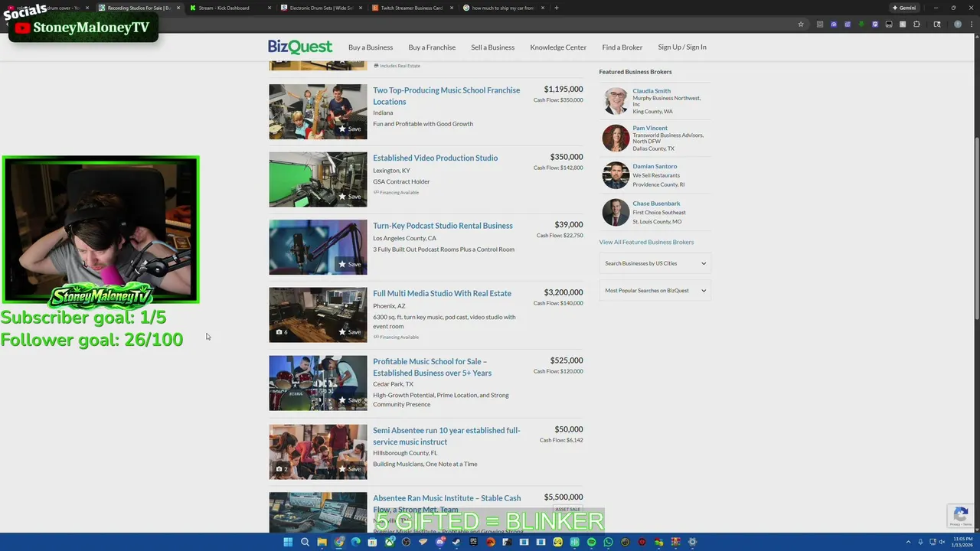Open Microsoft Edge from the taskbar
The height and width of the screenshot is (551, 980).
[355, 542]
